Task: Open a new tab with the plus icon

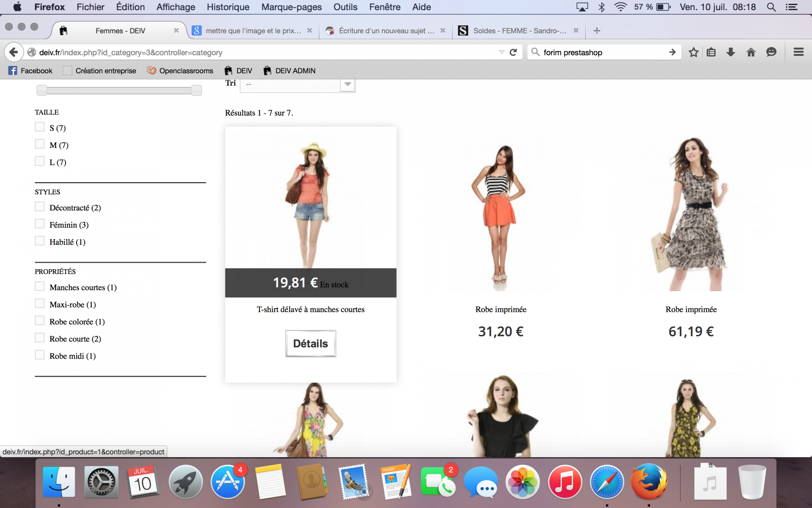Action: (x=597, y=31)
